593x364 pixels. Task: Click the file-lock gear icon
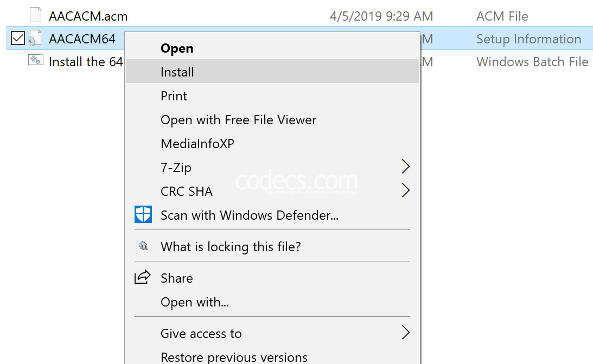pos(143,246)
